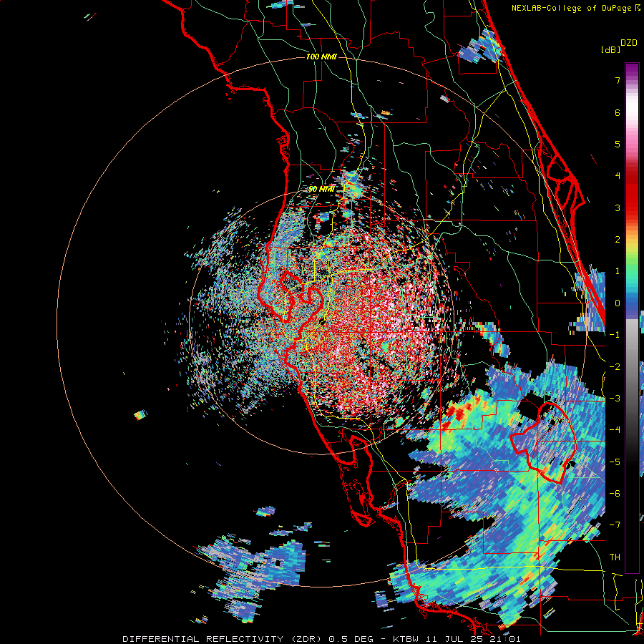The height and width of the screenshot is (644, 644).
Task: Click the '0.5 DEG' elevation text
Action: coord(351,639)
